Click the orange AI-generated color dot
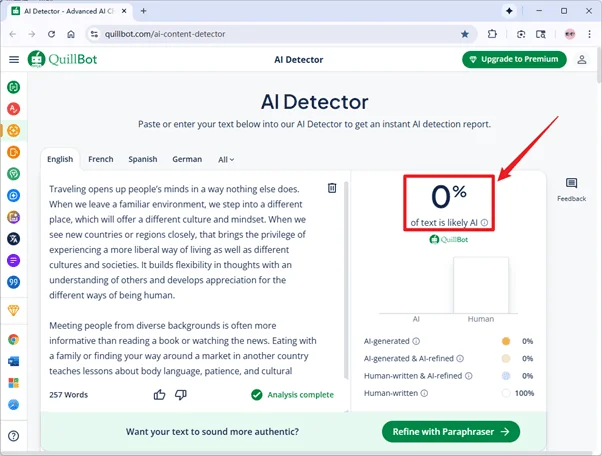Image resolution: width=602 pixels, height=456 pixels. click(506, 341)
